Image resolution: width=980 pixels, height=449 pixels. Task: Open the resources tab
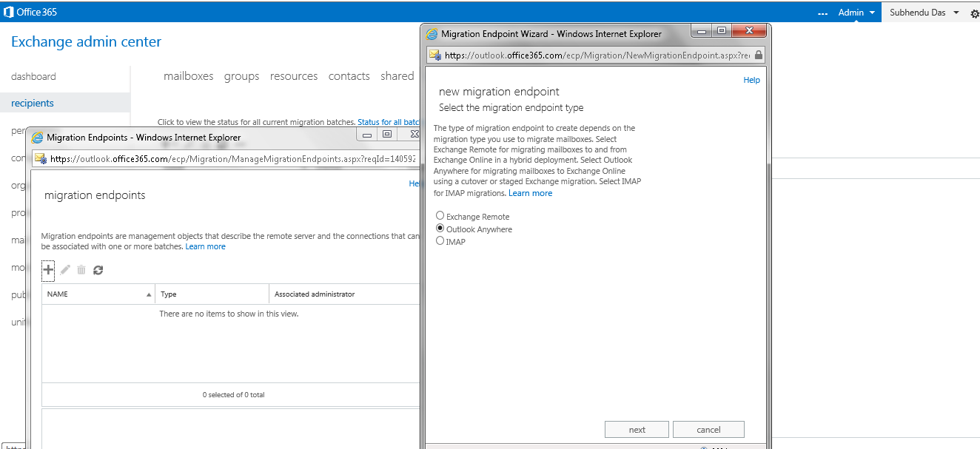294,76
